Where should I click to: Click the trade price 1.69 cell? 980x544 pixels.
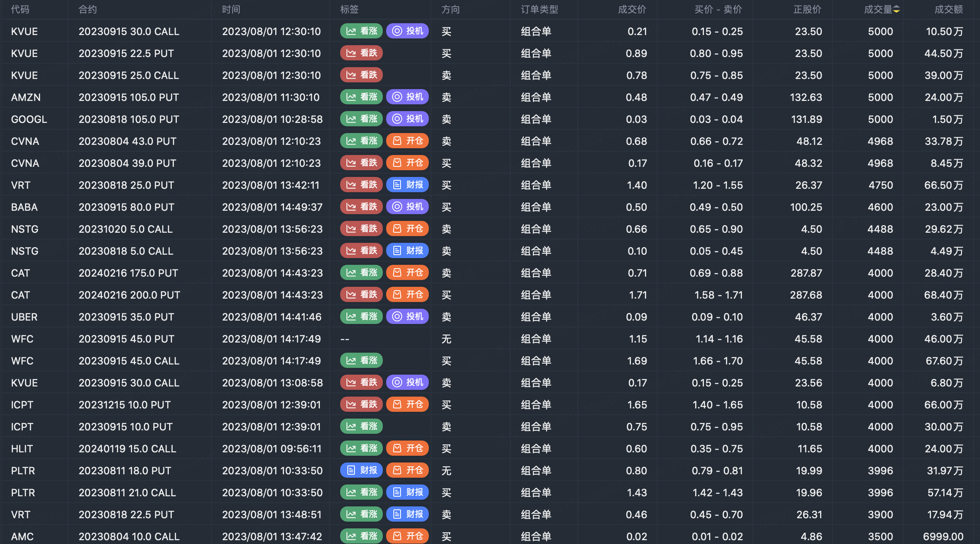click(637, 361)
